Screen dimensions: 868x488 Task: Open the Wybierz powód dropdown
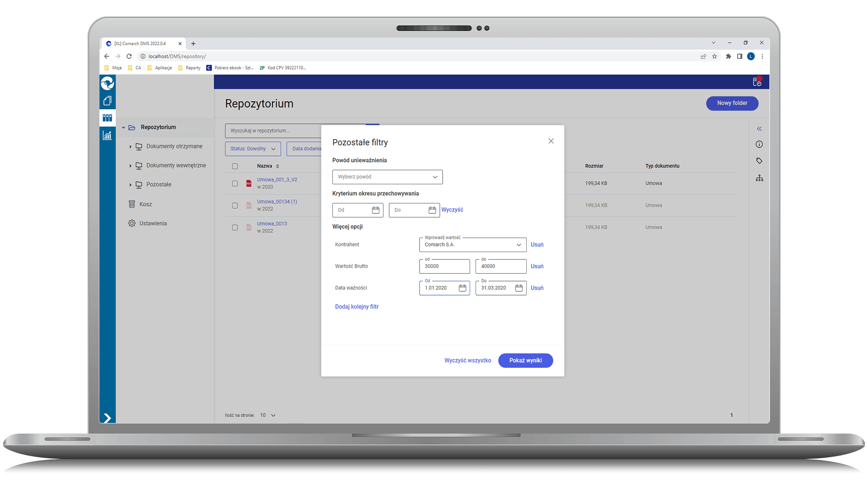(x=387, y=177)
